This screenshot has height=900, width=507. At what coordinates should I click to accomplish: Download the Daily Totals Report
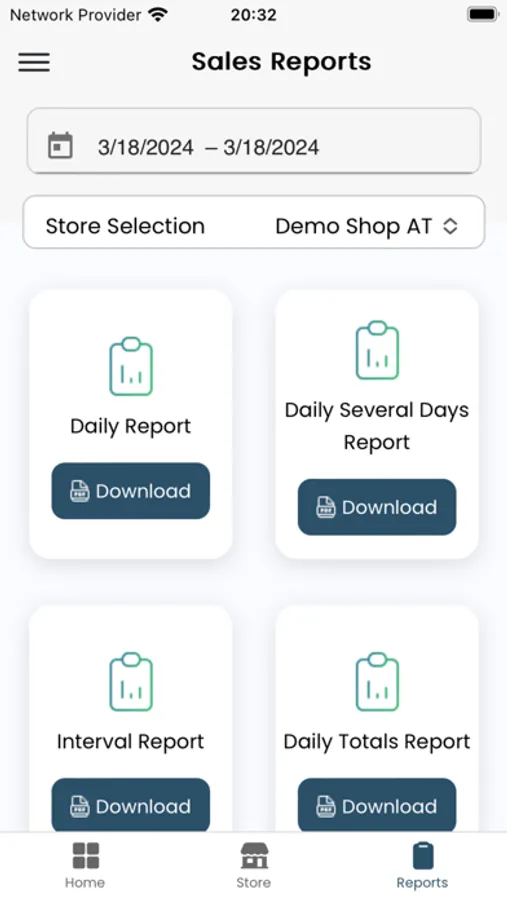[377, 805]
